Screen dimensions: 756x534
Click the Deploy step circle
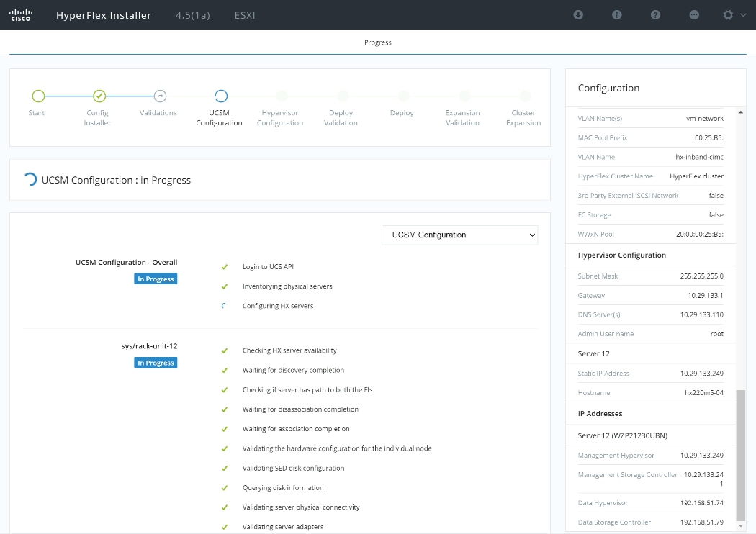coord(403,96)
